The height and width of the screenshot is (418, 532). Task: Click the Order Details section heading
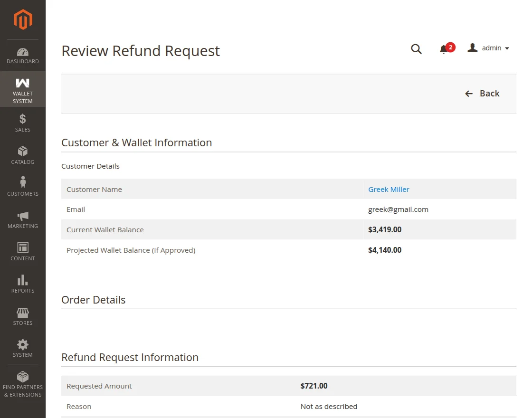point(93,300)
